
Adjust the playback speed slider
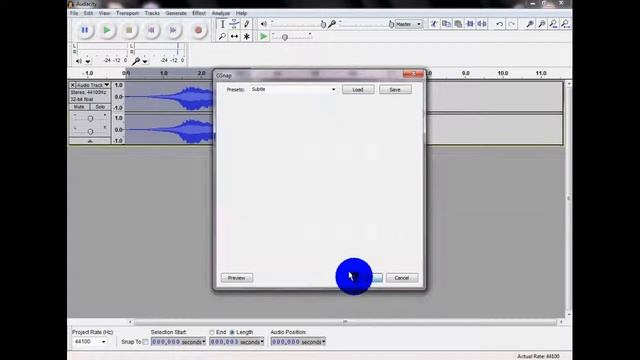292,37
